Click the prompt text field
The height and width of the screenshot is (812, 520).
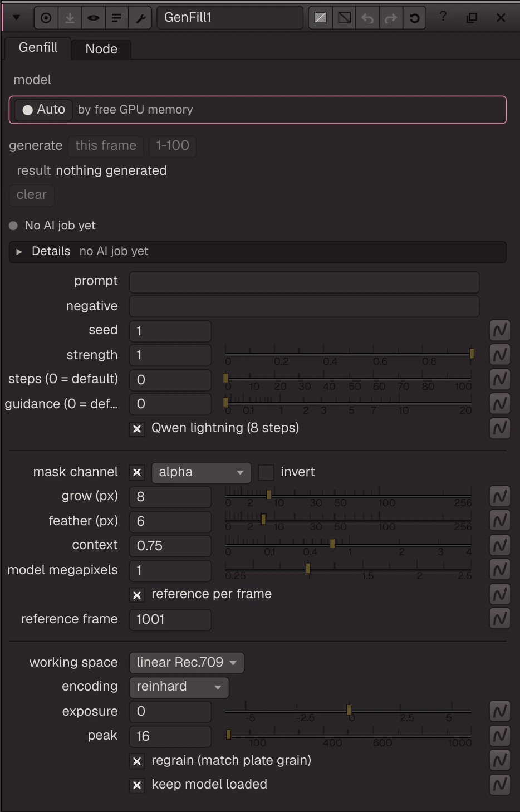click(x=304, y=282)
